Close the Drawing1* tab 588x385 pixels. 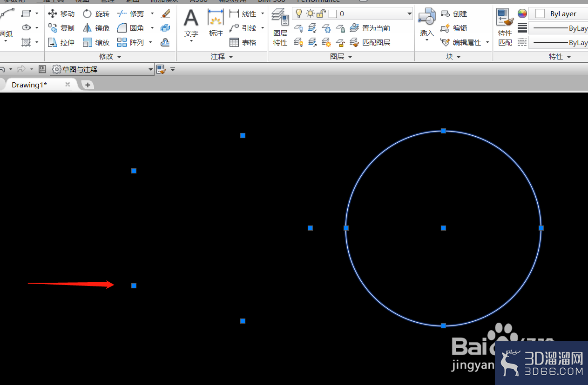[x=68, y=84]
